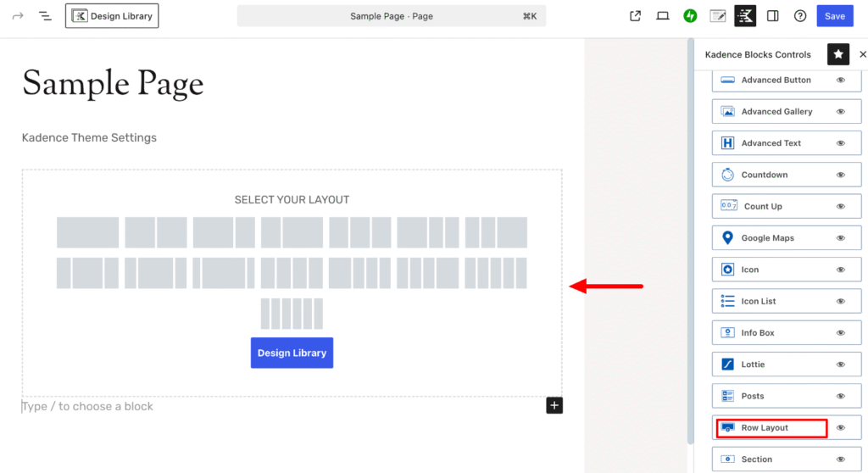This screenshot has width=868, height=473.
Task: Click the Sample Page command palette bar
Action: click(x=392, y=16)
